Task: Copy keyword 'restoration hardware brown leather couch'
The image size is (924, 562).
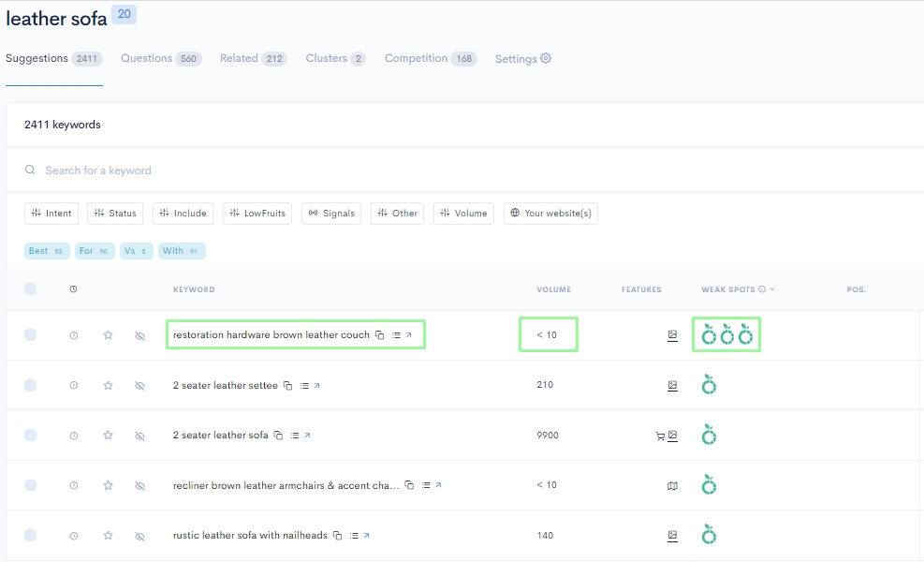Action: click(380, 335)
